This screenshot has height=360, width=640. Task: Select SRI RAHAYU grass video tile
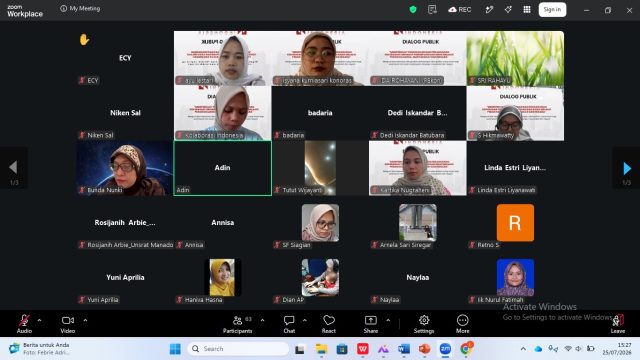click(x=515, y=58)
